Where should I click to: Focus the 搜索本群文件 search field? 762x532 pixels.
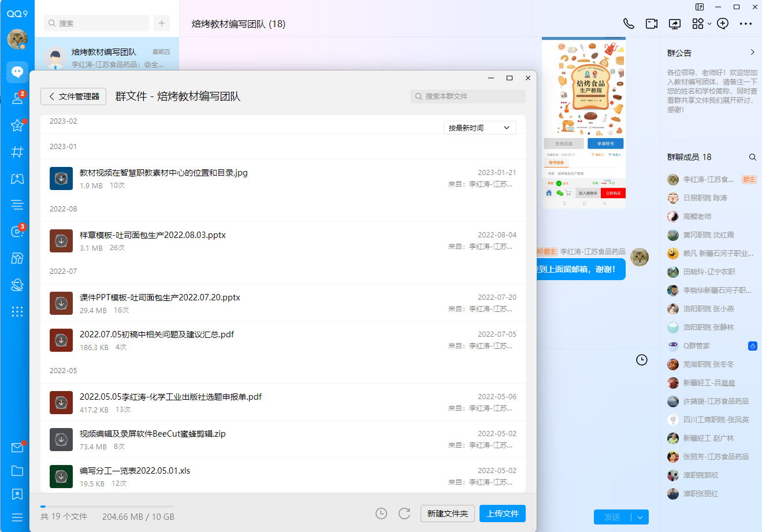(x=468, y=96)
